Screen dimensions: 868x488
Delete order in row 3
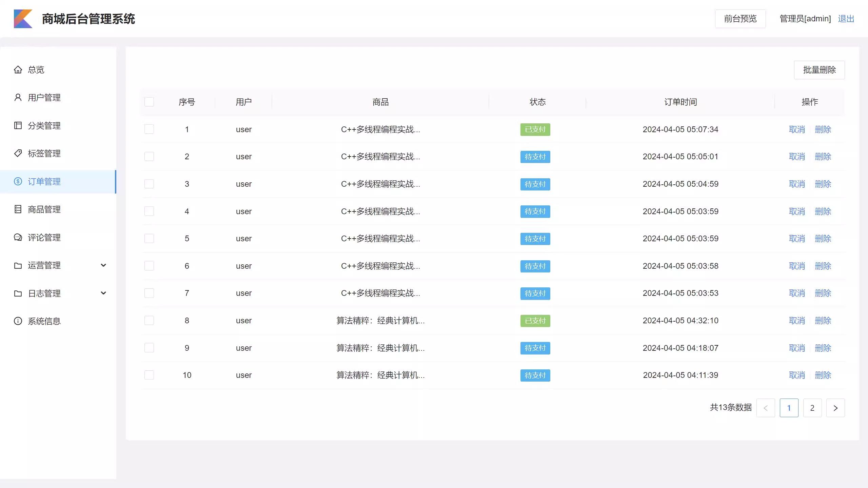(823, 184)
